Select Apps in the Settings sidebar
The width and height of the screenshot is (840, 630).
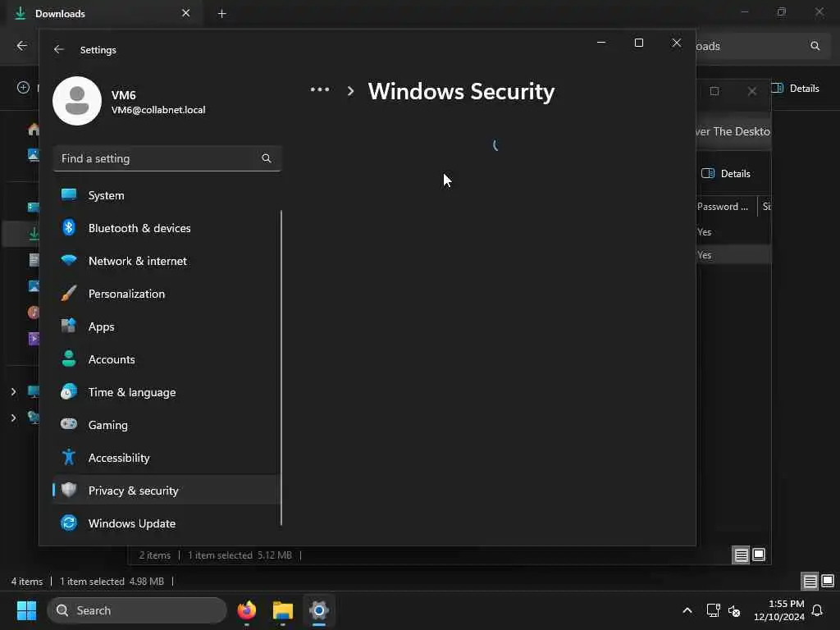tap(166, 326)
